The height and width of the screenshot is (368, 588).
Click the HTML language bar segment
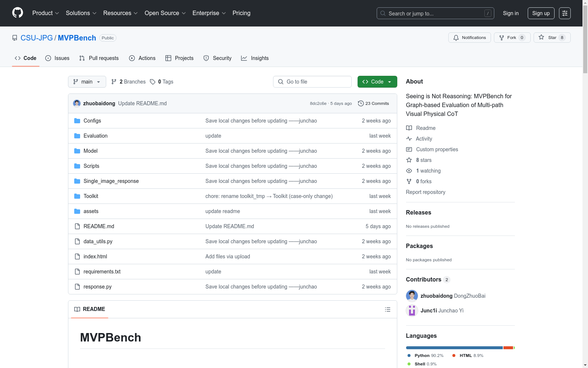pos(508,348)
